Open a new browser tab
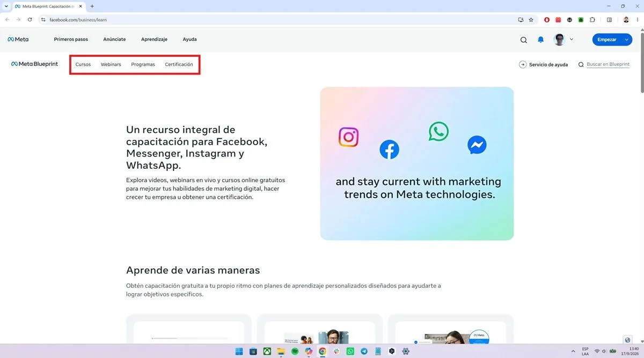The image size is (644, 358). pyautogui.click(x=92, y=6)
